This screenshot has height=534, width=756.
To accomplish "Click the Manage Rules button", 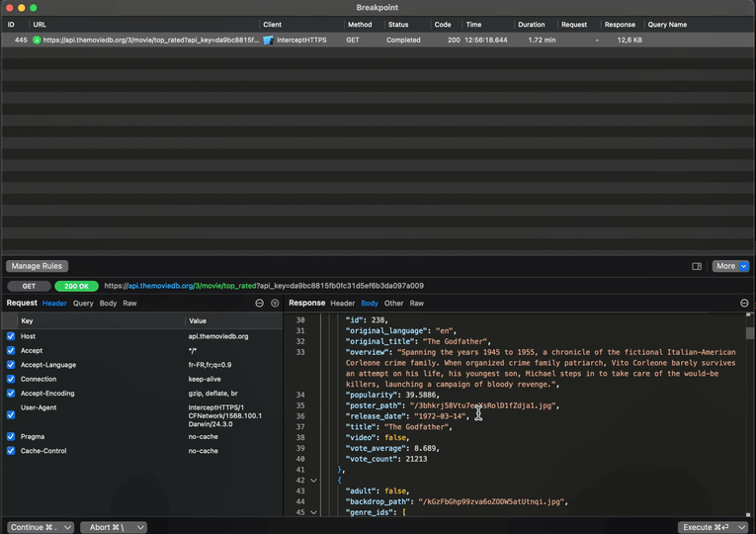I will tap(37, 266).
